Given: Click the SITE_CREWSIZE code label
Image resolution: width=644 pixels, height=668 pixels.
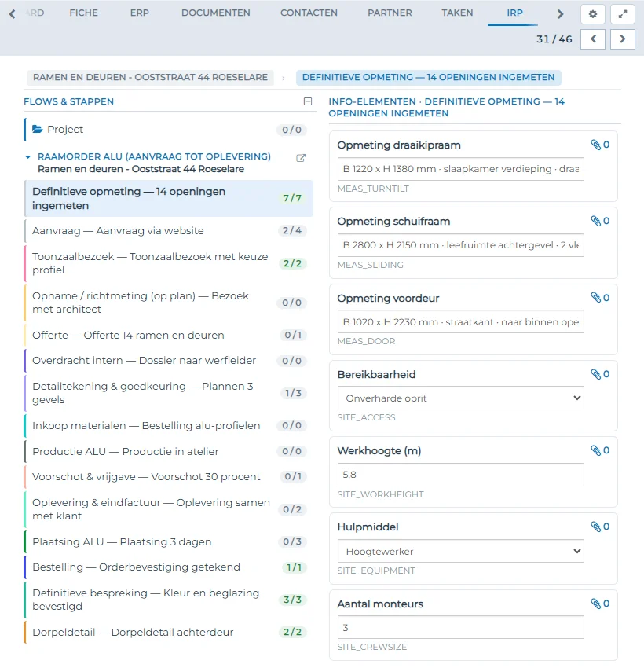Looking at the screenshot, I should (x=372, y=647).
